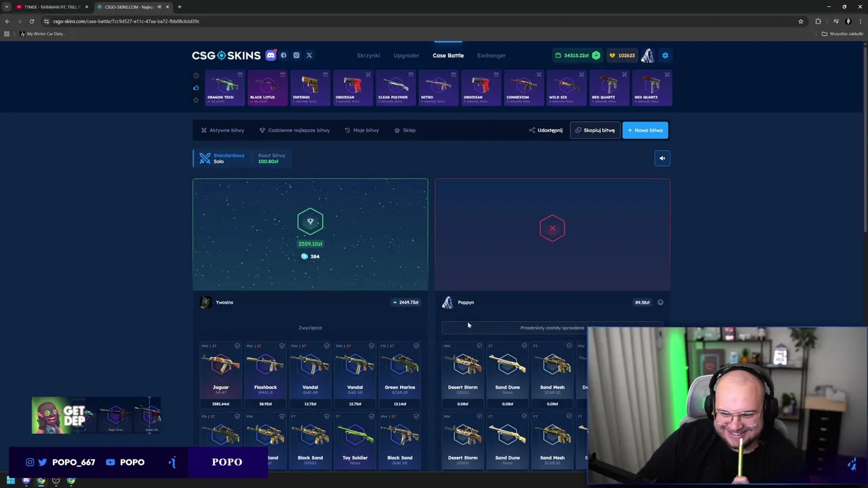Open Poppyn player profile
This screenshot has height=488, width=868.
458,302
